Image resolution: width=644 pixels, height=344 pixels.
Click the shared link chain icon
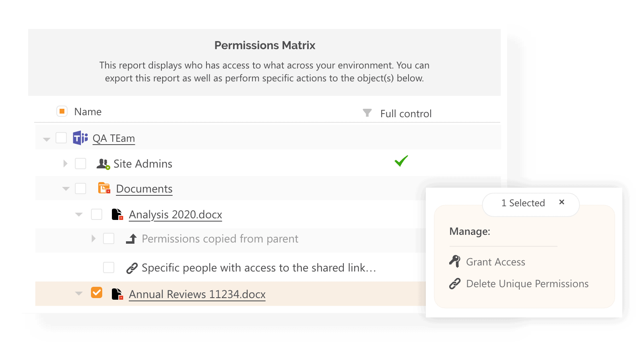[x=132, y=267]
